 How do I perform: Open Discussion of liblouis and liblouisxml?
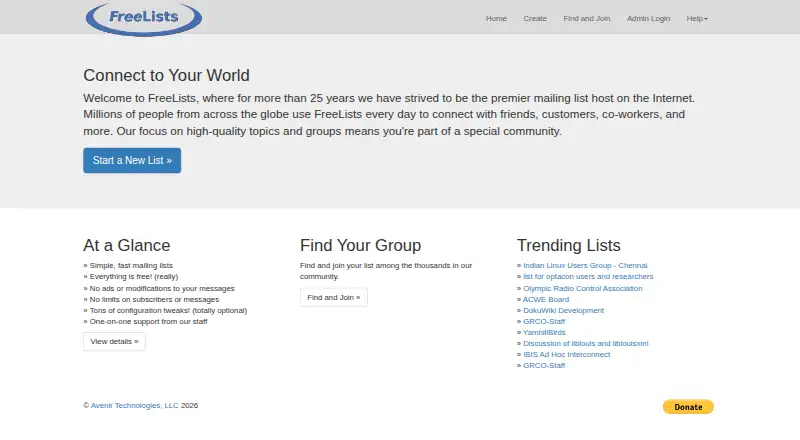[x=585, y=344]
